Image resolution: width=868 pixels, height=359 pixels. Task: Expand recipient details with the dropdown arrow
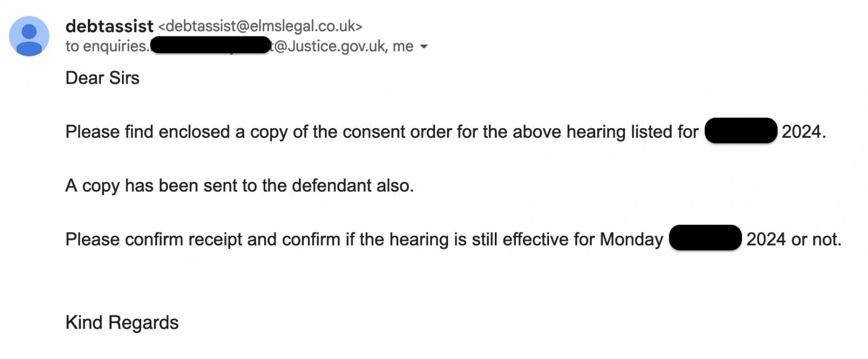424,47
